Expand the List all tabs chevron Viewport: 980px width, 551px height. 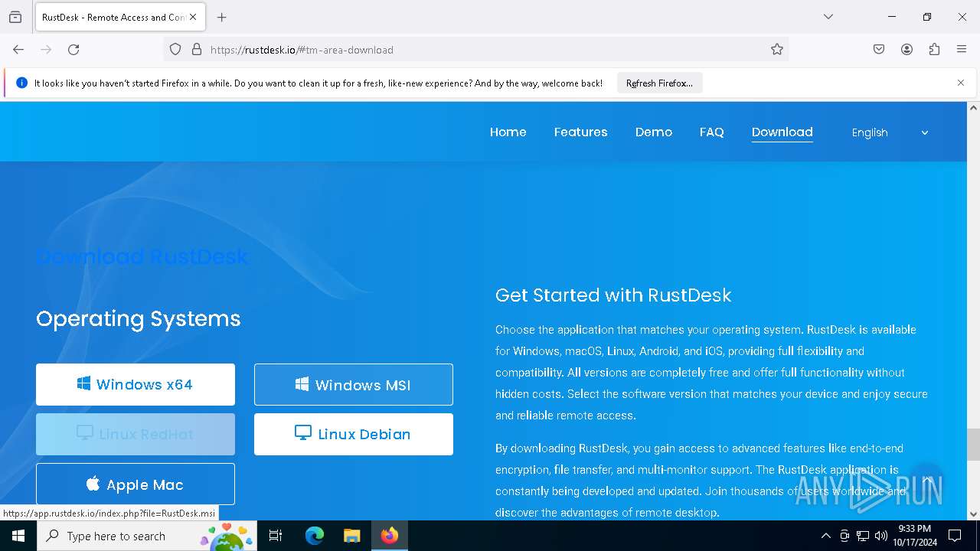point(828,17)
